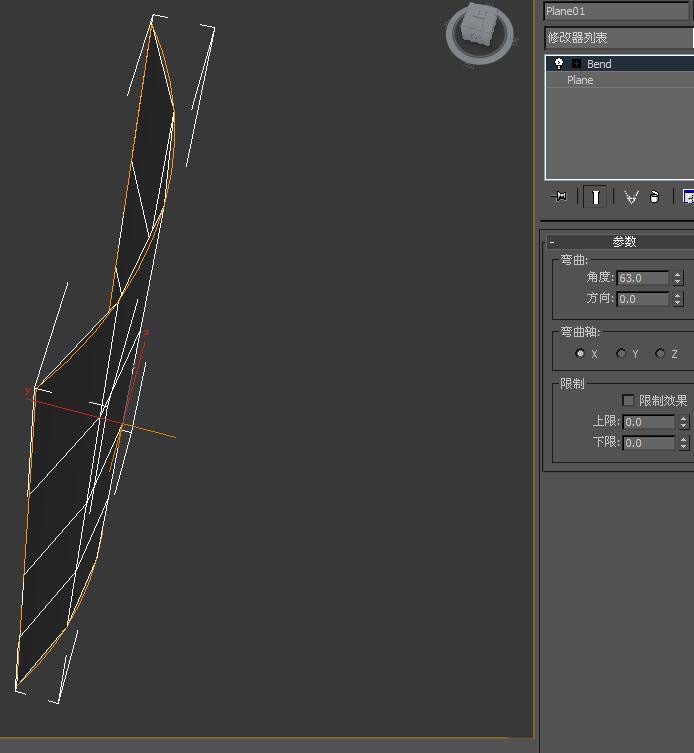This screenshot has height=753, width=694.
Task: Click remove modifier from stack icon
Action: point(654,197)
